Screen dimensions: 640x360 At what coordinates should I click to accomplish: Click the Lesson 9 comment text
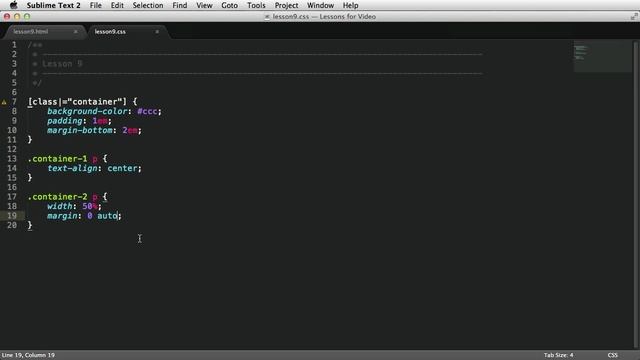coord(62,64)
